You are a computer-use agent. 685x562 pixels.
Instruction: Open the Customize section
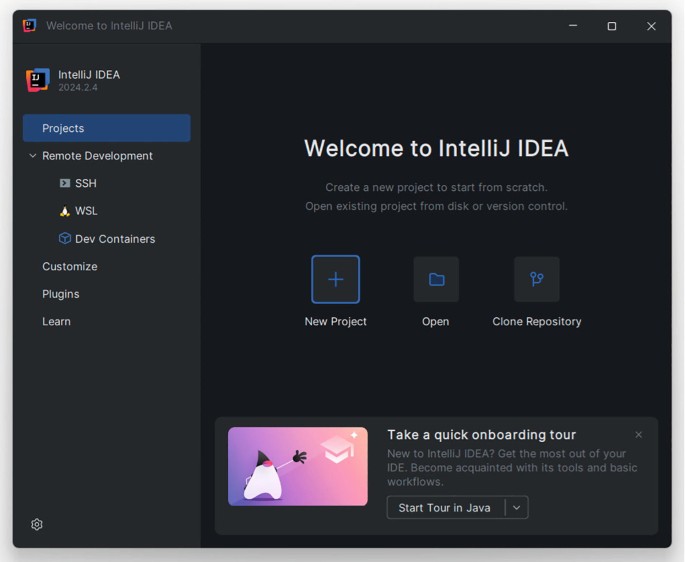point(70,267)
